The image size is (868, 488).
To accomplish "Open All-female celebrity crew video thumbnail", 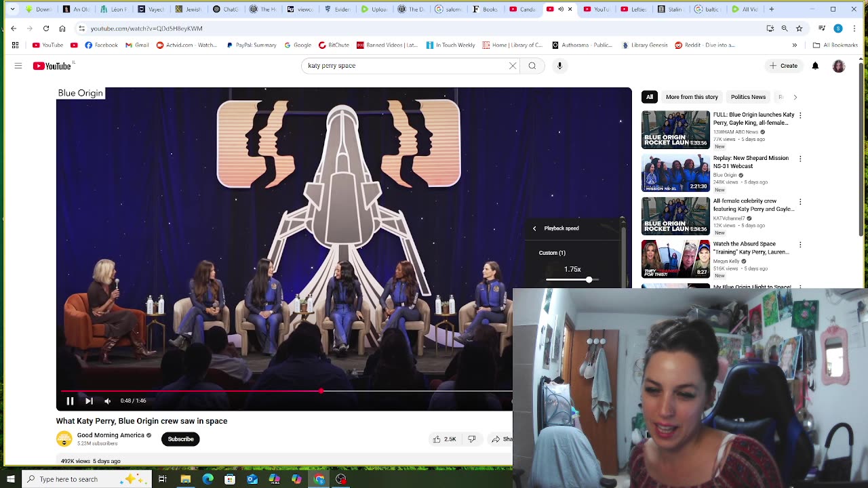I will [675, 216].
